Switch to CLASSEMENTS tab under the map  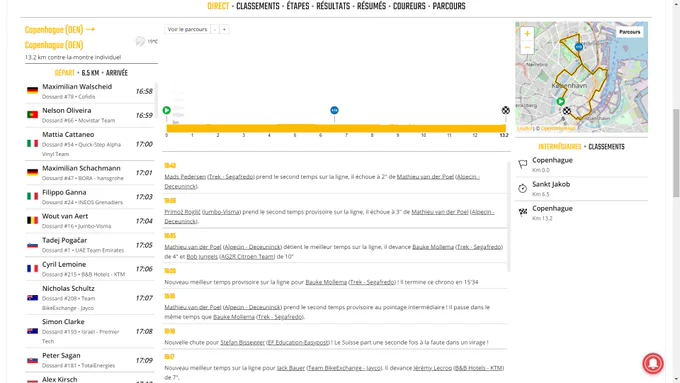pos(606,147)
